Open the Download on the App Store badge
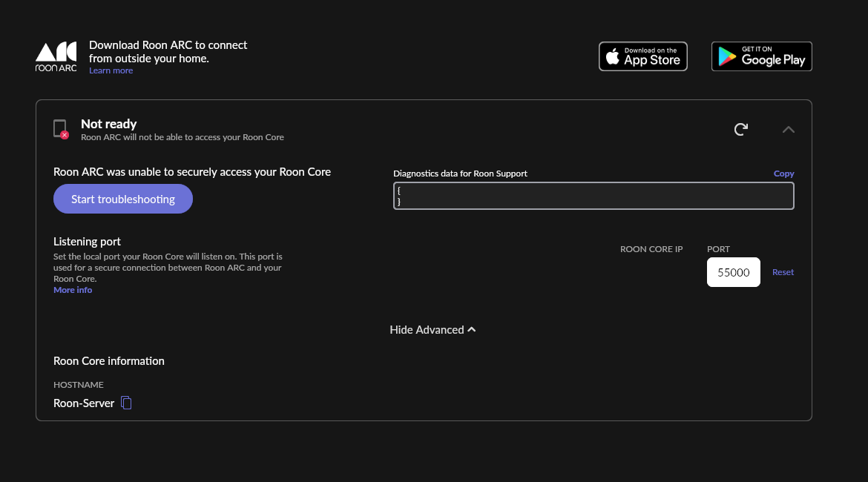 coord(642,56)
